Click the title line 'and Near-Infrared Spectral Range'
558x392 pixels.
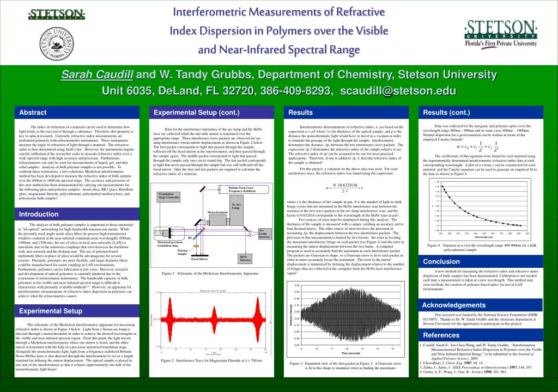click(279, 50)
